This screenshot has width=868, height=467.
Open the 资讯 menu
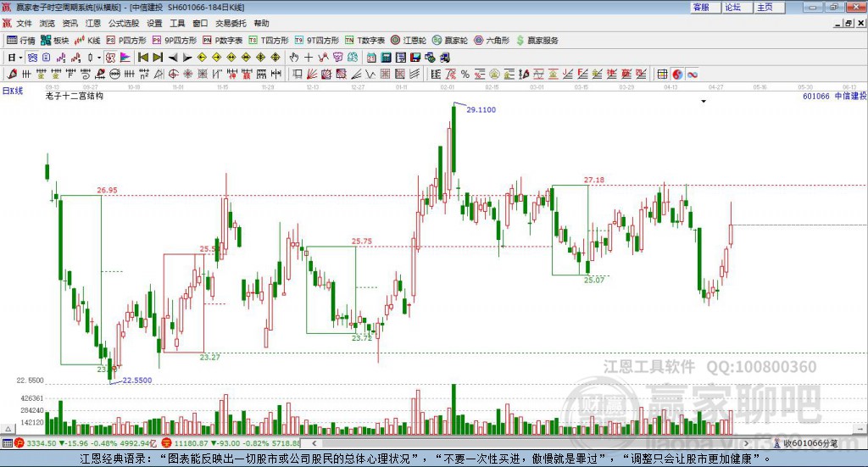70,23
